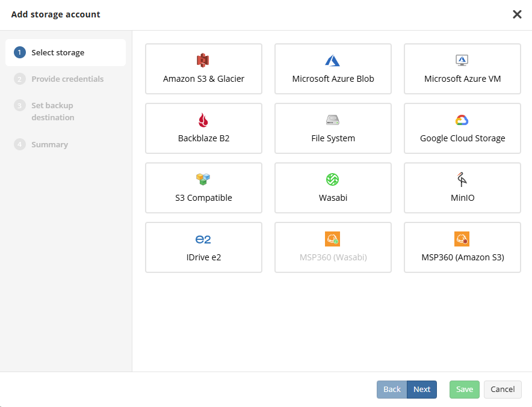Viewport: 532px width, 407px height.
Task: Jump to Set backup destination step
Action: point(53,111)
